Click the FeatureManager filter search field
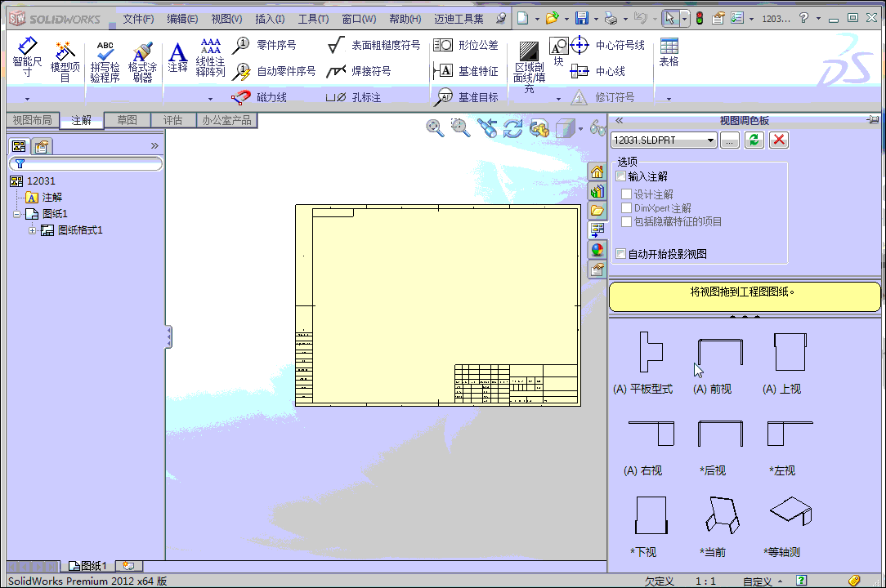The width and height of the screenshot is (886, 588). point(84,163)
